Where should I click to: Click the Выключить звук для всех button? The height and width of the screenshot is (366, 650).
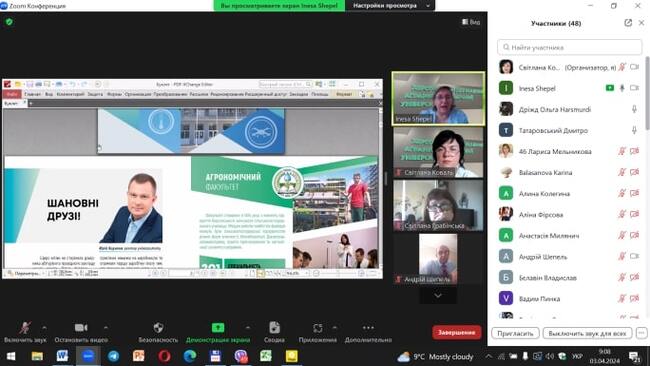tap(587, 333)
